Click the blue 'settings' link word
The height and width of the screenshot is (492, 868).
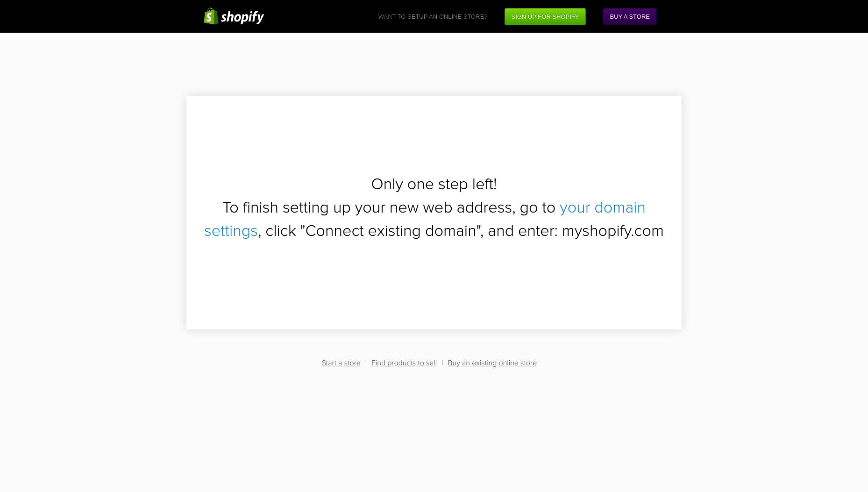coord(231,231)
